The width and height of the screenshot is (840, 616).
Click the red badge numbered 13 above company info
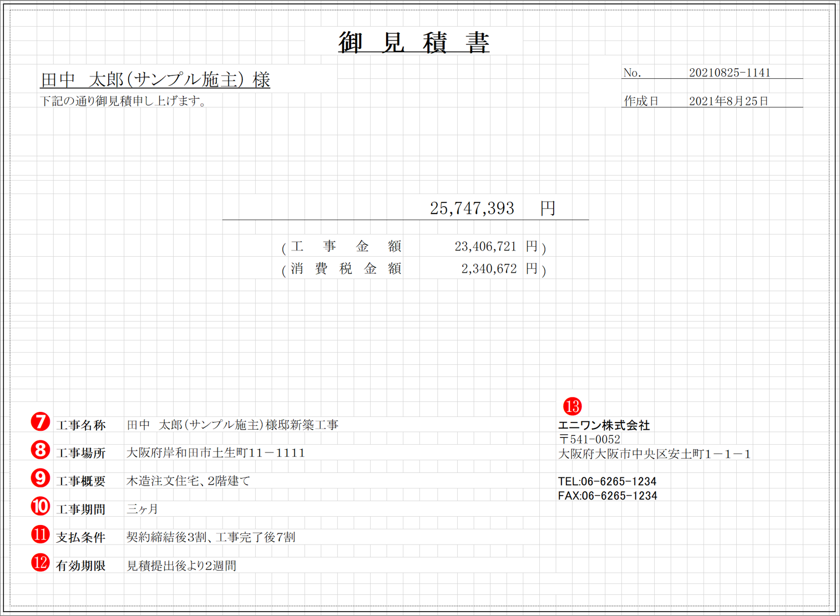573,406
